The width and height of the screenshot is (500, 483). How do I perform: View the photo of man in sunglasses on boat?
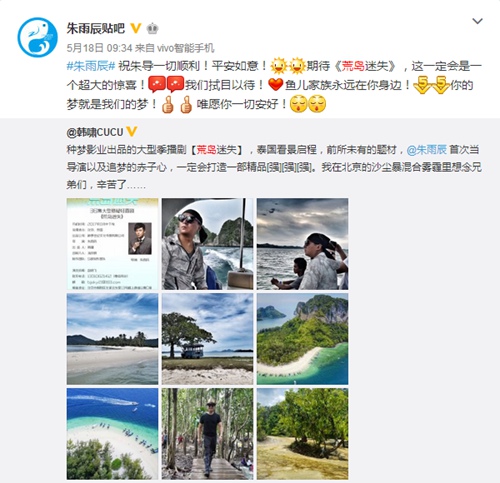point(207,244)
